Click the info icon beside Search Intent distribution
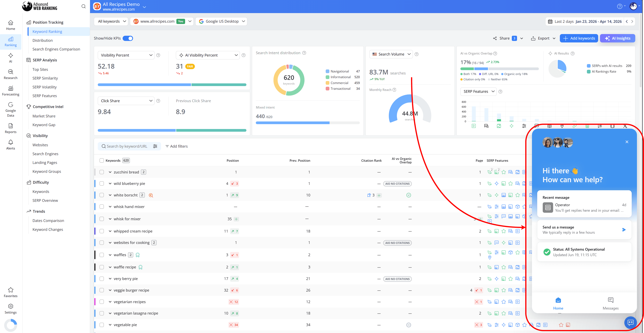The width and height of the screenshot is (644, 333). pyautogui.click(x=304, y=53)
